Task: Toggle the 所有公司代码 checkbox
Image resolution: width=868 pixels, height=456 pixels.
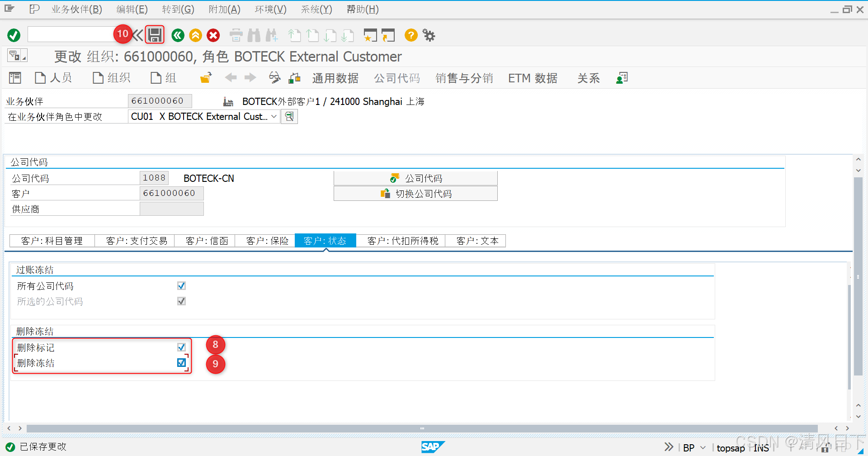Action: click(x=181, y=285)
